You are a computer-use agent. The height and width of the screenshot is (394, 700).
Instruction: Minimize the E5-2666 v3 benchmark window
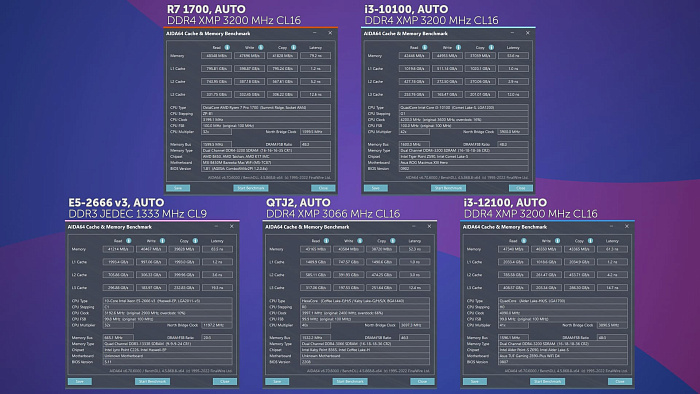216,227
